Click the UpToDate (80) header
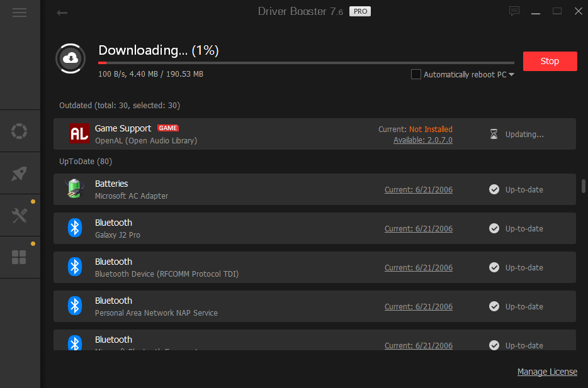This screenshot has width=588, height=388. coord(86,162)
